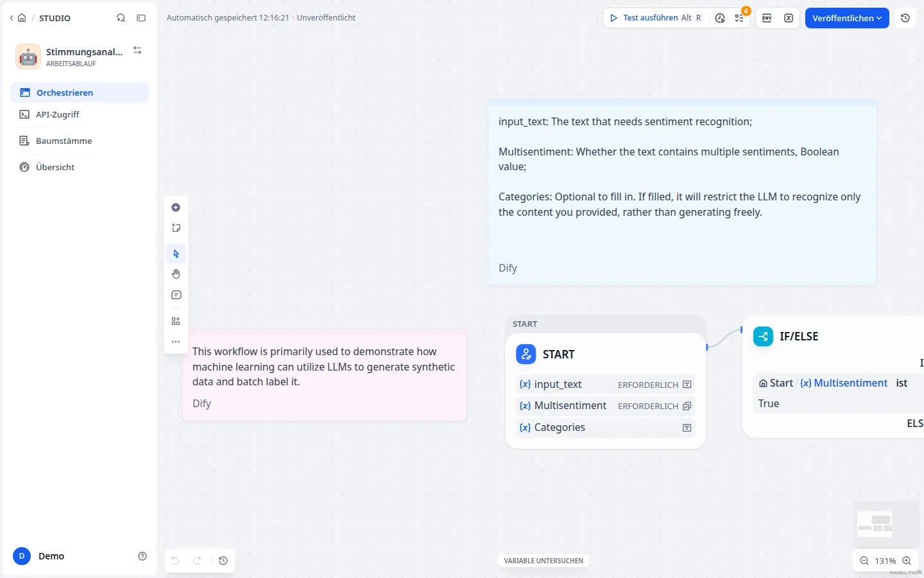
Task: Open the Veröffentlichen dropdown
Action: [847, 18]
